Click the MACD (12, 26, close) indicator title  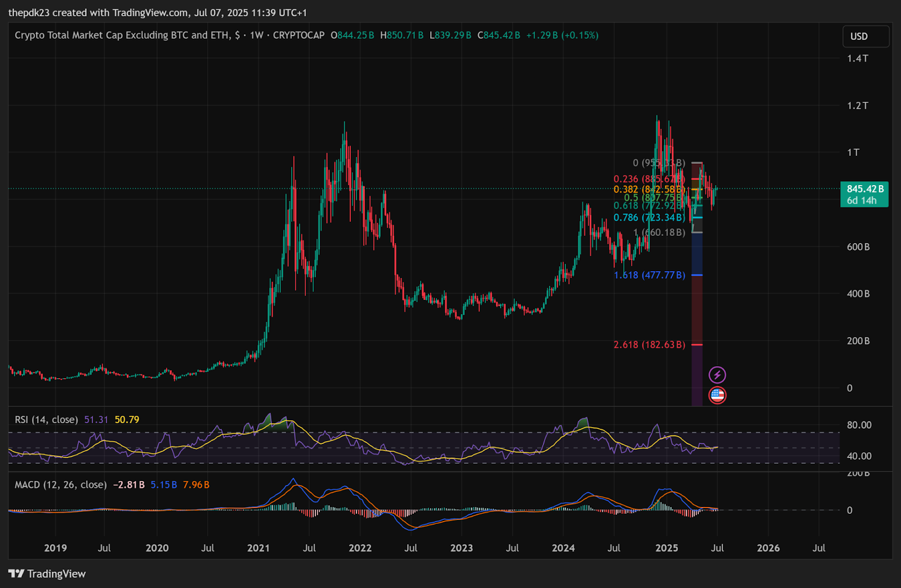coord(61,485)
